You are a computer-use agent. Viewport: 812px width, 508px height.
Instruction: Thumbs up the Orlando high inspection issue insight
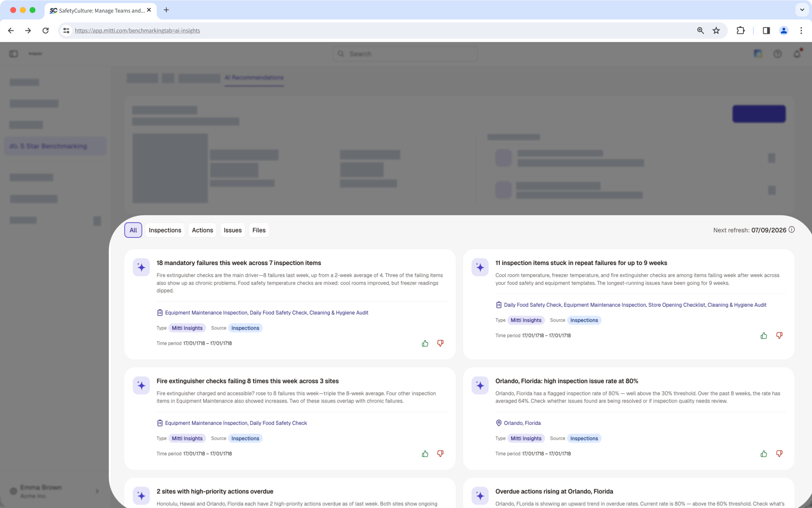(x=764, y=454)
